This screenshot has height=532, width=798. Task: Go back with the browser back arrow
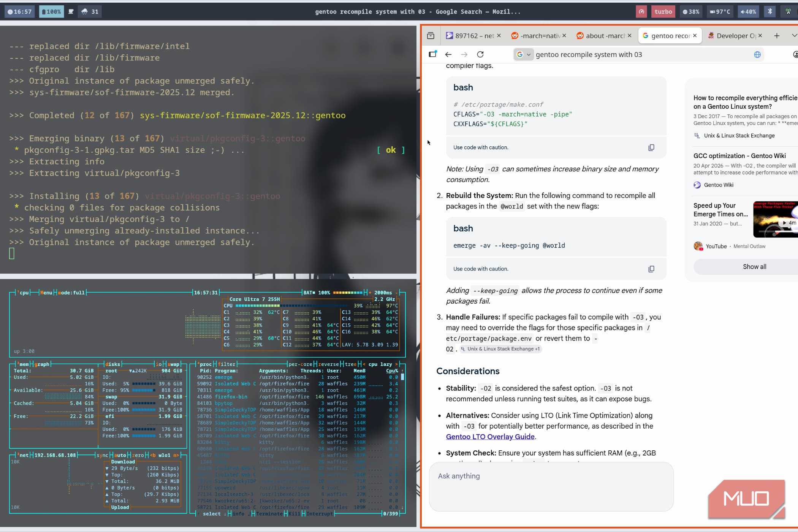(x=448, y=54)
